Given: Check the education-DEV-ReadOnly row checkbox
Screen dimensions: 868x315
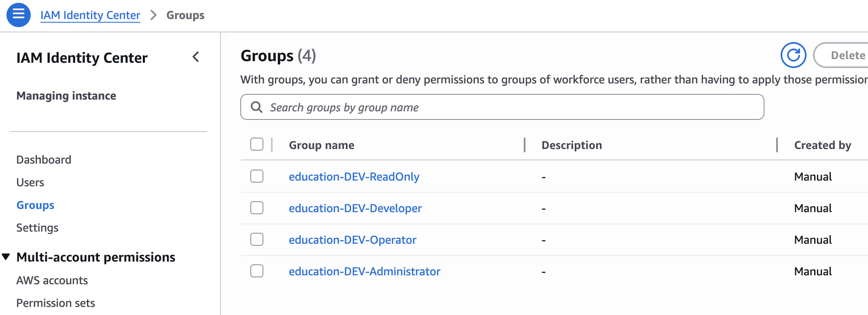Looking at the screenshot, I should tap(257, 176).
